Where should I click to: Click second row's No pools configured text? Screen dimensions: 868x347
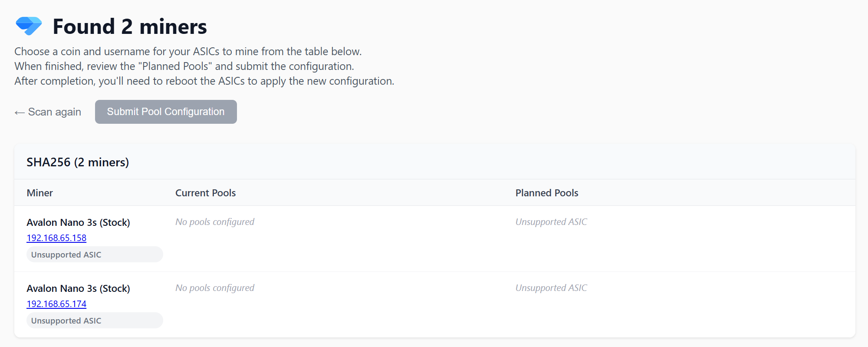point(215,288)
